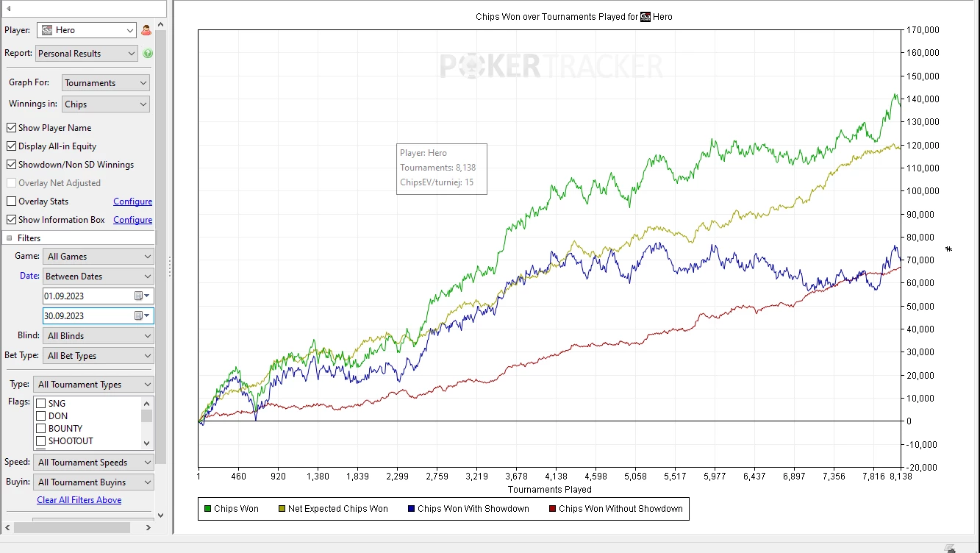Click the Chips Won green legend swatch
This screenshot has width=980, height=553.
207,509
